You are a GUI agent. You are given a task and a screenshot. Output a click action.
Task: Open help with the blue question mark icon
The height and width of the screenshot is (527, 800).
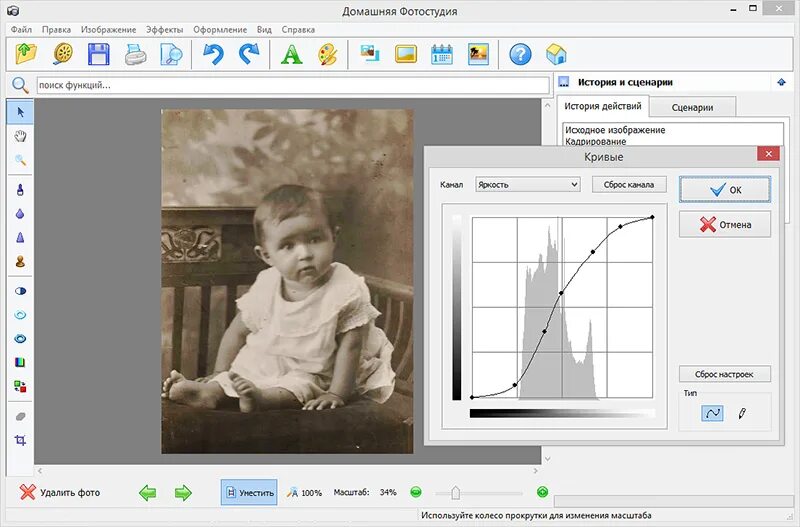(x=520, y=54)
